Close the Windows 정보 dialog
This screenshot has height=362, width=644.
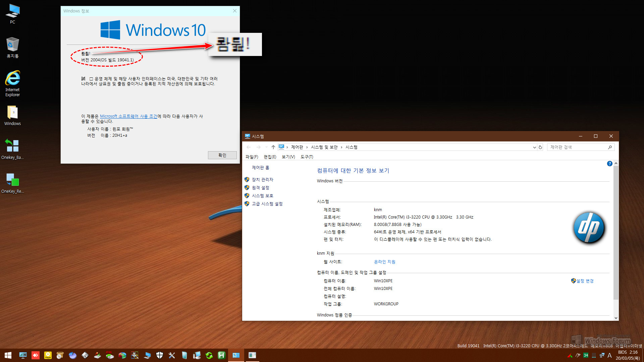coord(234,11)
